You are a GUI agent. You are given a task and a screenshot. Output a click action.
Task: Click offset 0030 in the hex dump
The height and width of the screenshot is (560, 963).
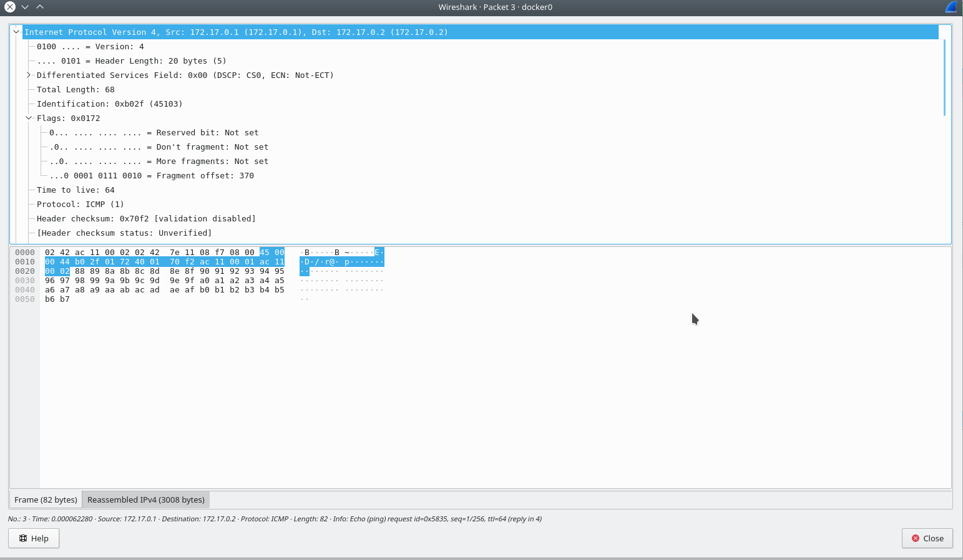[x=25, y=281]
